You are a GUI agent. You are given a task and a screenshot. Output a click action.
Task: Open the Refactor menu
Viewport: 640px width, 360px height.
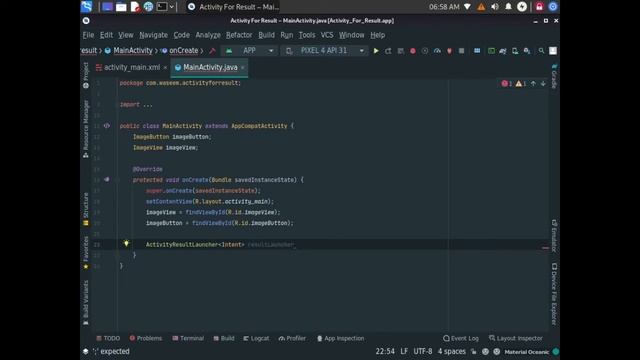[x=239, y=35]
